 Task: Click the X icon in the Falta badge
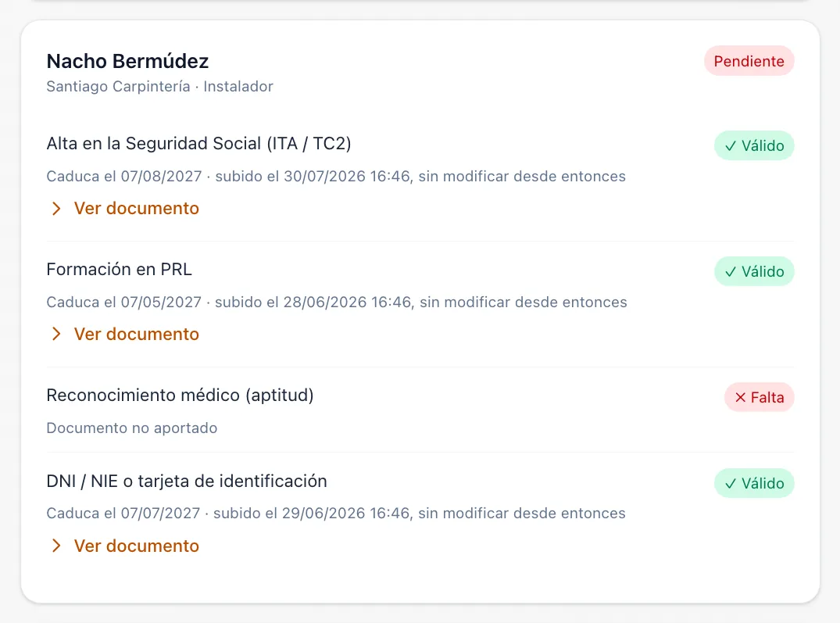(x=740, y=397)
